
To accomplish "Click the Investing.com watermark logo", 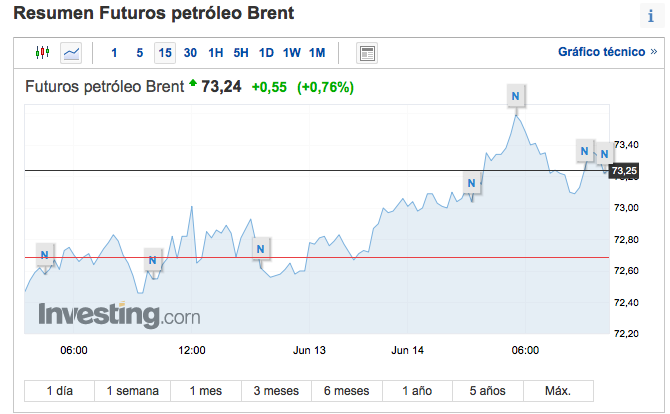I will click(119, 316).
